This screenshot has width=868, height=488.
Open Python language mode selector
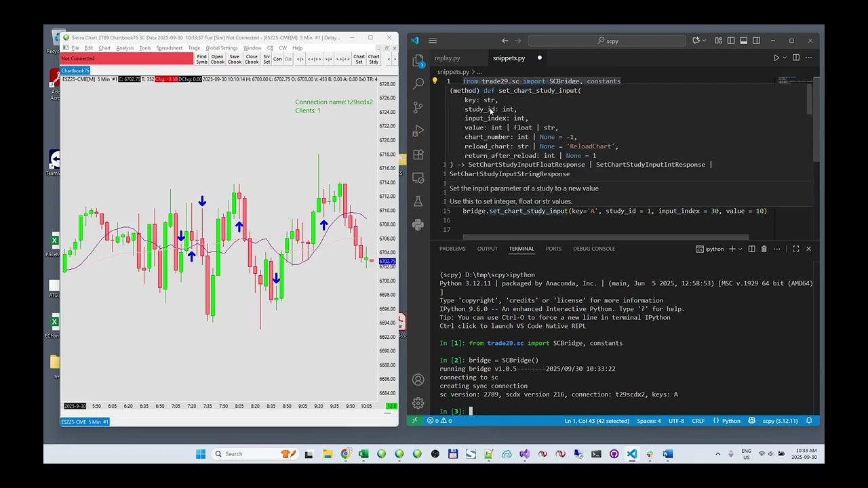731,421
